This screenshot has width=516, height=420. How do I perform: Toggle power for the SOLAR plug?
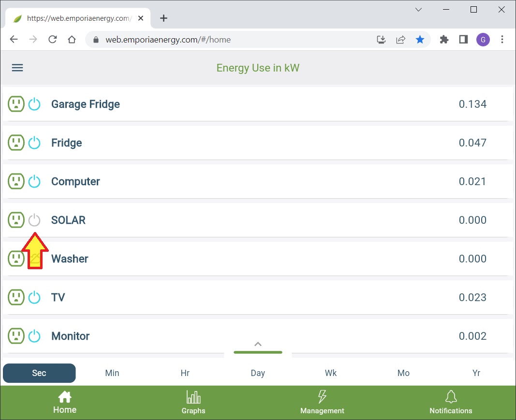pyautogui.click(x=34, y=220)
